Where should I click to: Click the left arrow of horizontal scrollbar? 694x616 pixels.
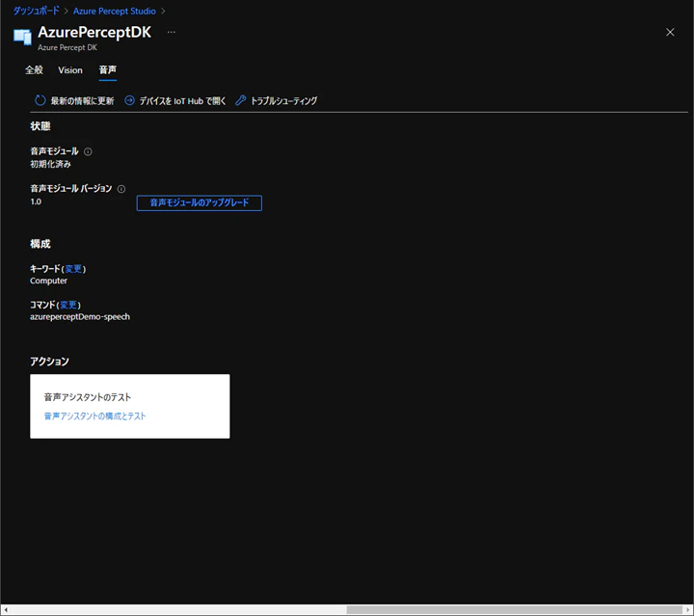tap(6, 610)
